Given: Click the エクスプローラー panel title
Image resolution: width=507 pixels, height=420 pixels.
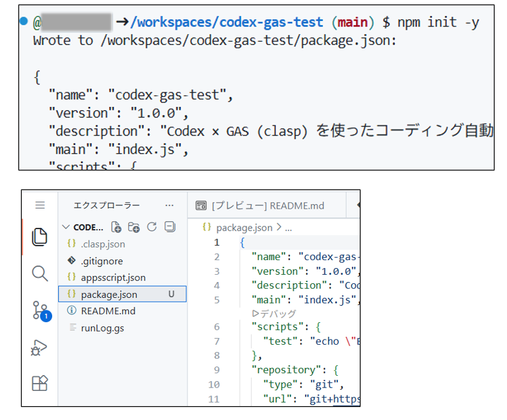Looking at the screenshot, I should (106, 205).
